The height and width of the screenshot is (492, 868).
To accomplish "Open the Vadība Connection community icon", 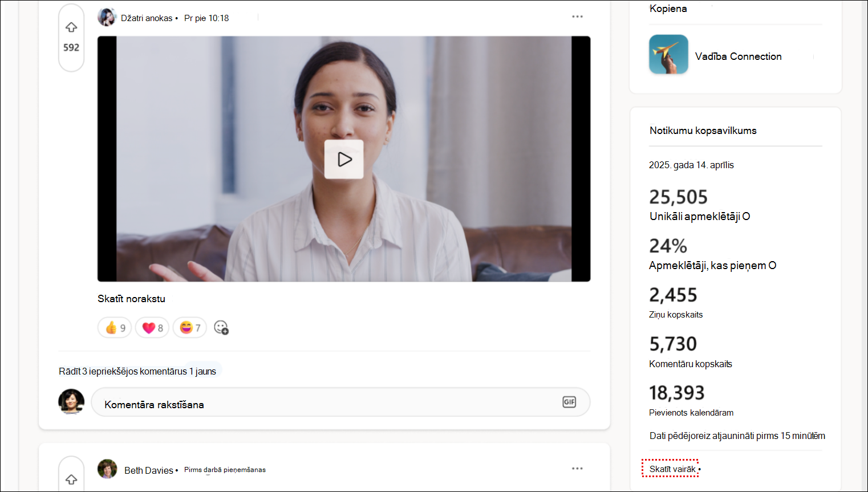I will pyautogui.click(x=668, y=55).
